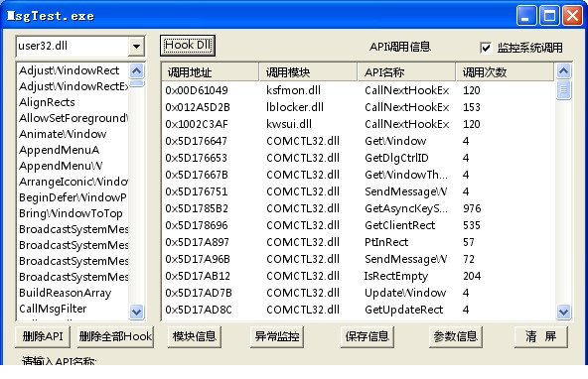
Task: Click call info table scroll down arrow
Action: [564, 312]
